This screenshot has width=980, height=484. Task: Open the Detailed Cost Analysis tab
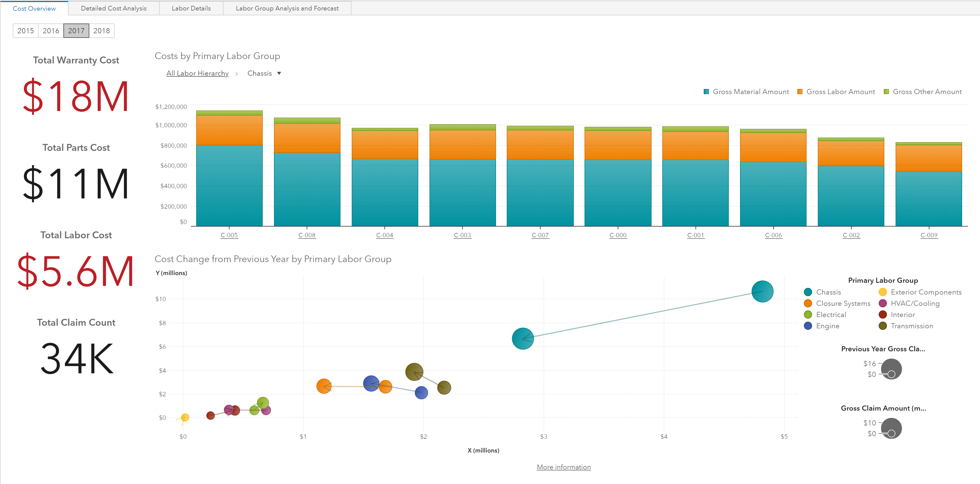(113, 8)
